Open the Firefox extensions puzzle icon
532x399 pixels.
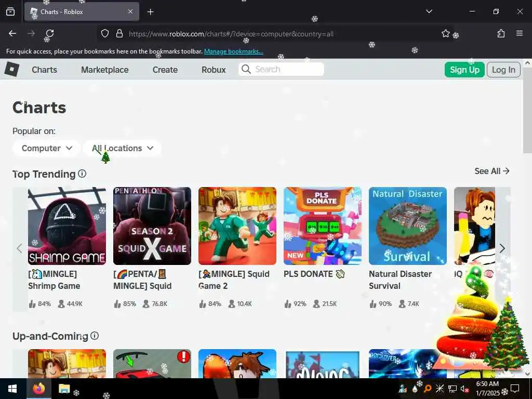tap(501, 33)
